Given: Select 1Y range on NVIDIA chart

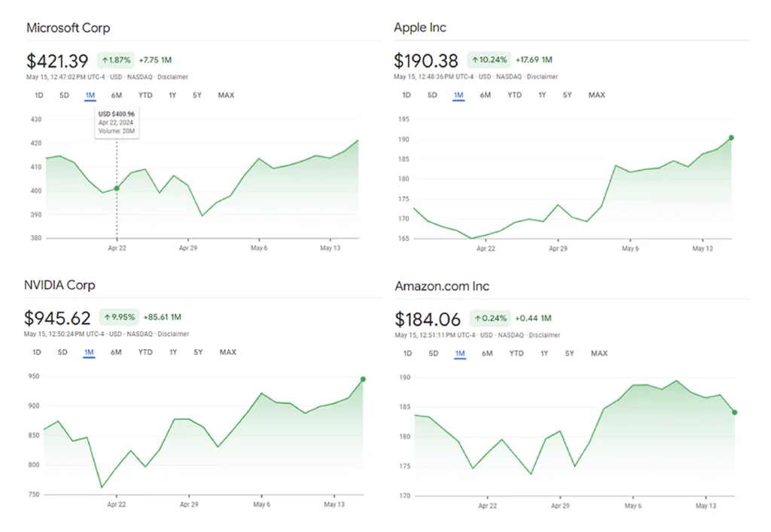Looking at the screenshot, I should coord(173,352).
